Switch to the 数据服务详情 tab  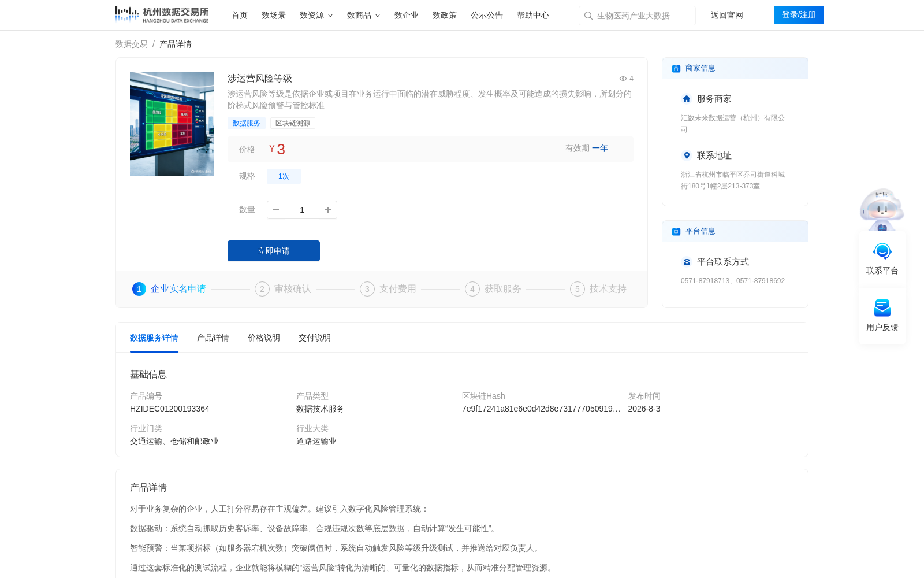[154, 338]
